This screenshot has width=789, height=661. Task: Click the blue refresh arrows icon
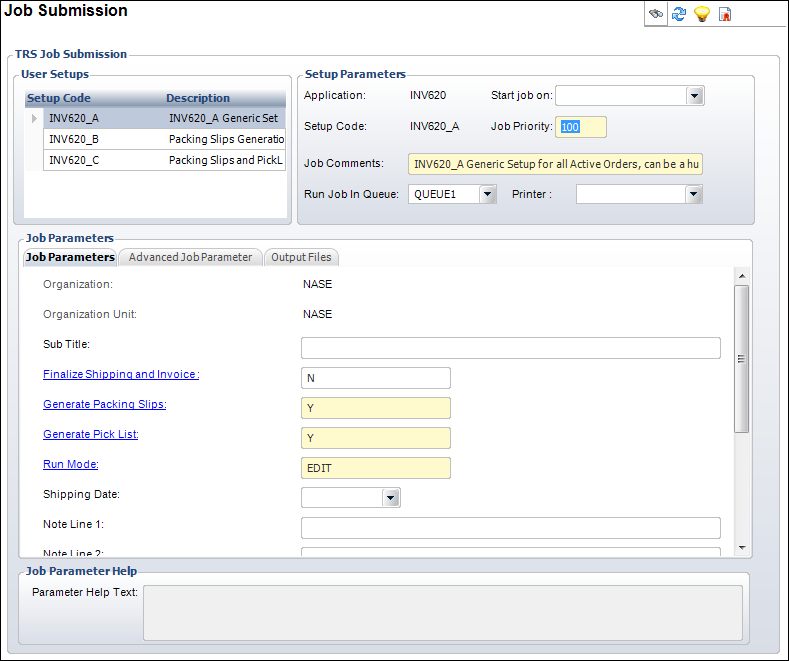pos(679,14)
